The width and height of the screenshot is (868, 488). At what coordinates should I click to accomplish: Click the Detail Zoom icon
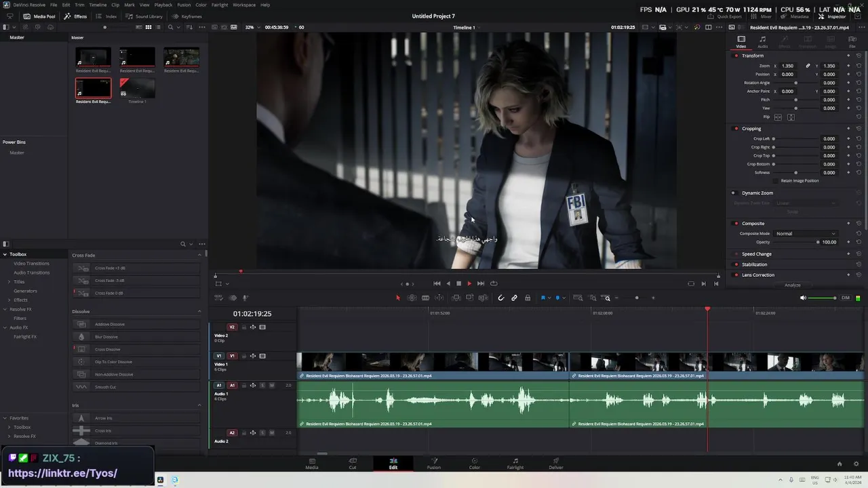(593, 298)
